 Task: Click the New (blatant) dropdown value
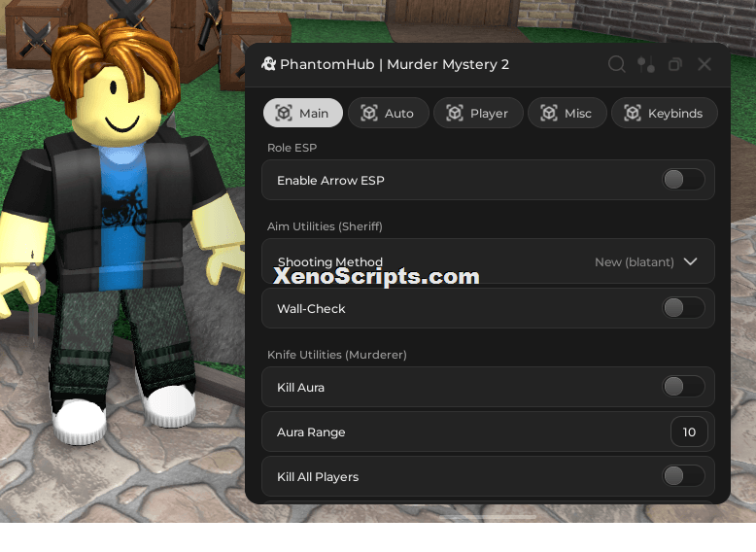[x=634, y=262]
